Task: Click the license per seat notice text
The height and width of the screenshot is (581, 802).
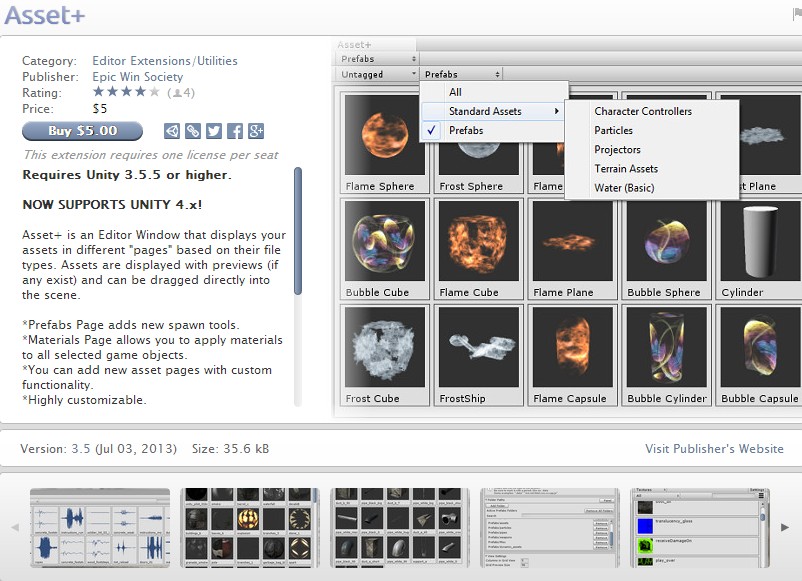Action: 151,154
